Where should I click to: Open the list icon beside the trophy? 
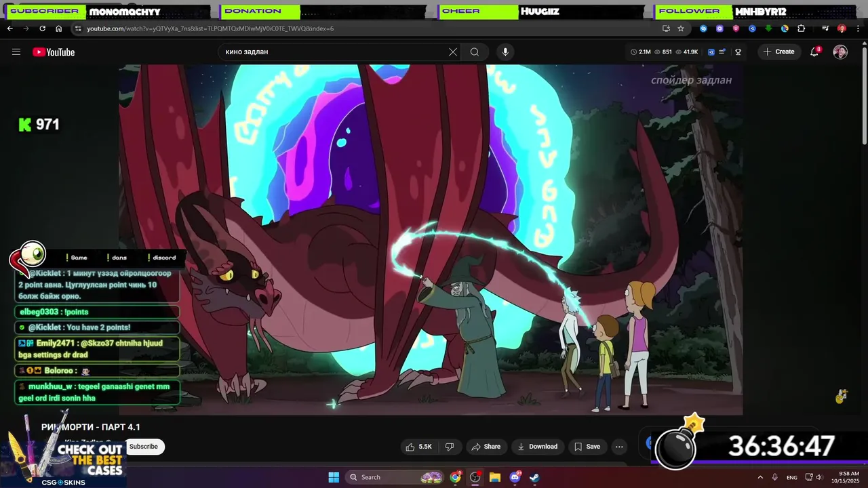721,52
